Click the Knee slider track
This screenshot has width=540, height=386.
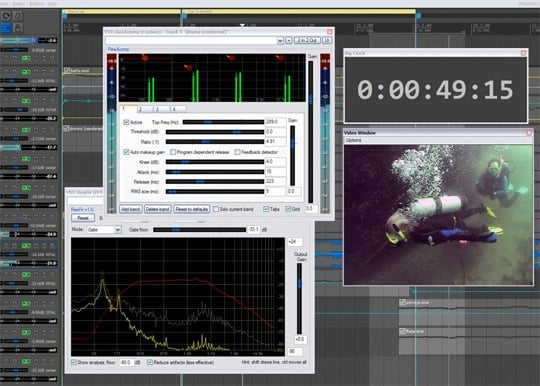pyautogui.click(x=215, y=162)
